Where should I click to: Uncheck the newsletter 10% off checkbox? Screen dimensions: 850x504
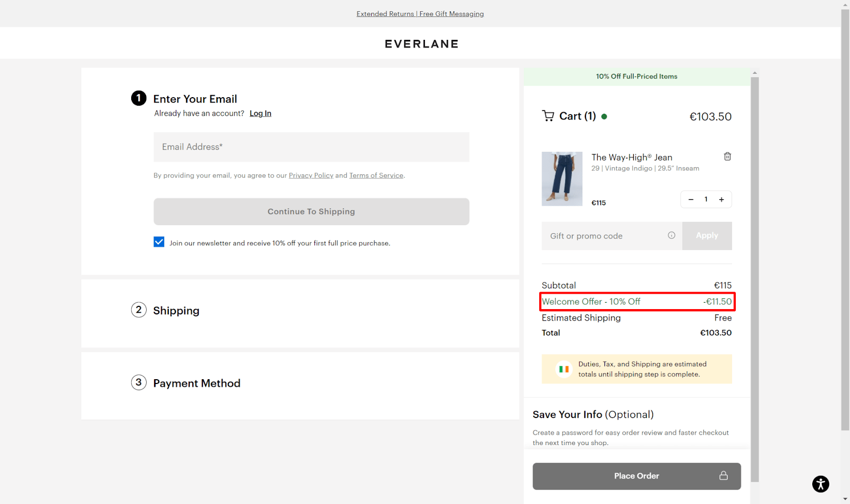(158, 242)
